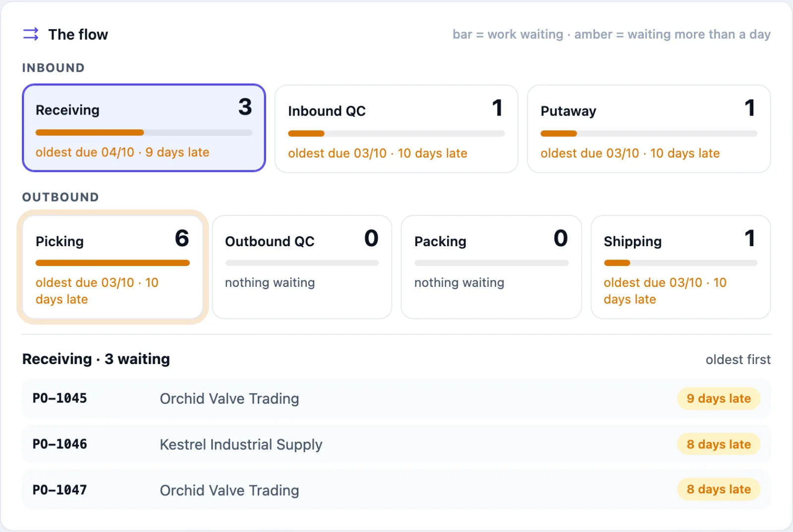Click the Putaway progress bar
793x532 pixels.
[x=649, y=133]
